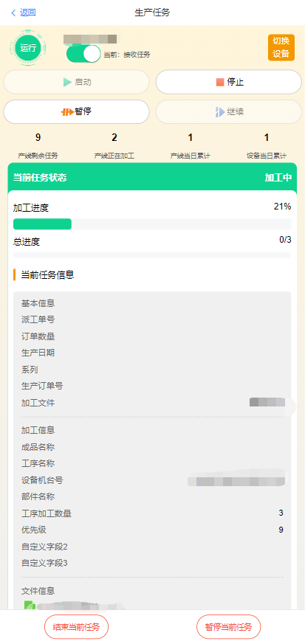Image resolution: width=305 pixels, height=644 pixels.
Task: Click the 停止 button
Action: click(x=228, y=82)
